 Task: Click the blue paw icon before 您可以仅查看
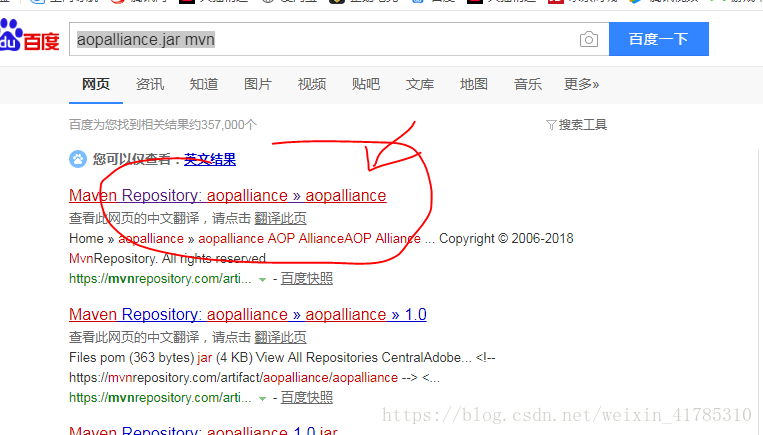pyautogui.click(x=78, y=159)
